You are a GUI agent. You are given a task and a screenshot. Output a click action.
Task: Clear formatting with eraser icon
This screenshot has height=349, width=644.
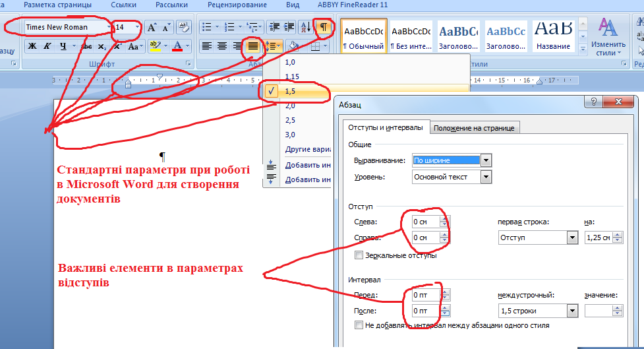tap(184, 28)
